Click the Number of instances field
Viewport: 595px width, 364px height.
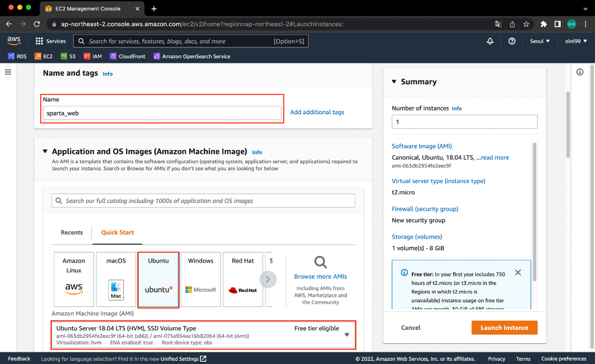[465, 122]
